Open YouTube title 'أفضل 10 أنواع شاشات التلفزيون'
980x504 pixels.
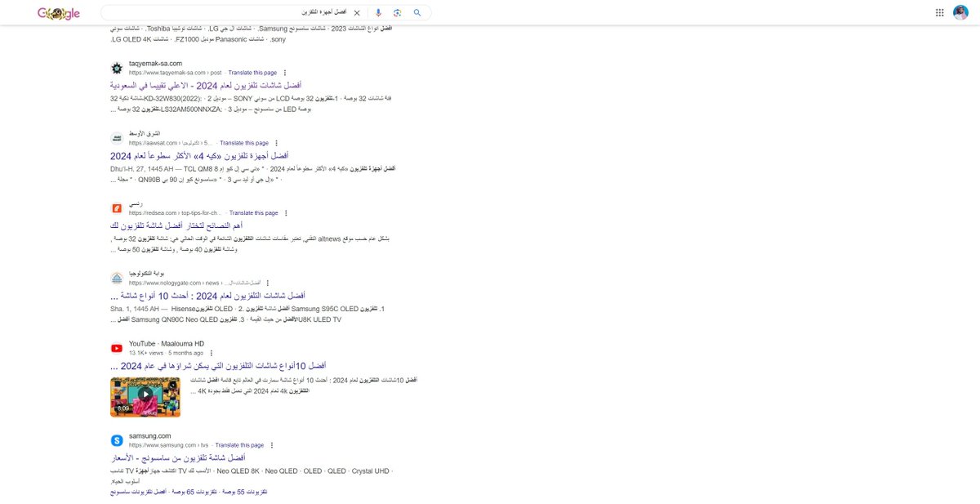(x=218, y=365)
